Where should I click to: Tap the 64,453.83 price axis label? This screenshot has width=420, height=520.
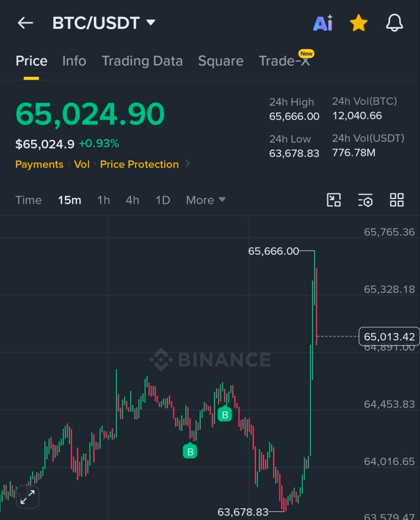[x=389, y=404]
